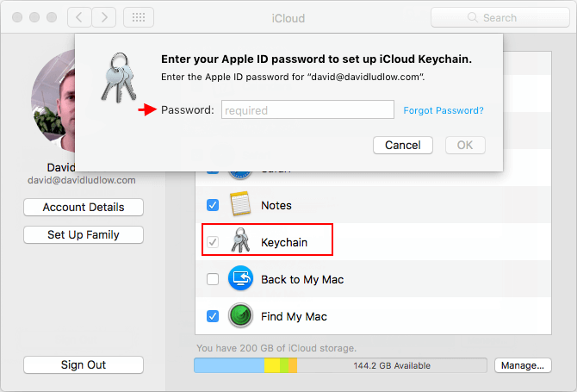Image resolution: width=577 pixels, height=392 pixels.
Task: Select the Find My Mac label
Action: coord(294,316)
